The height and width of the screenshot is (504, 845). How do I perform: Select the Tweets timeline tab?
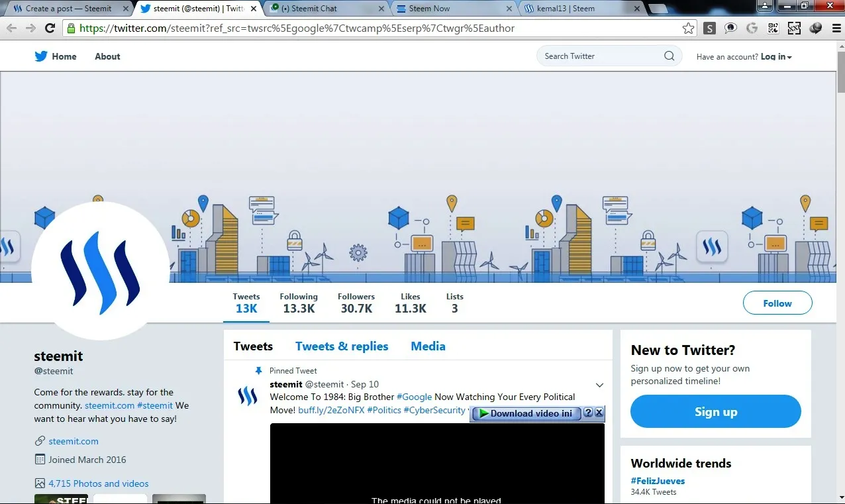[253, 346]
